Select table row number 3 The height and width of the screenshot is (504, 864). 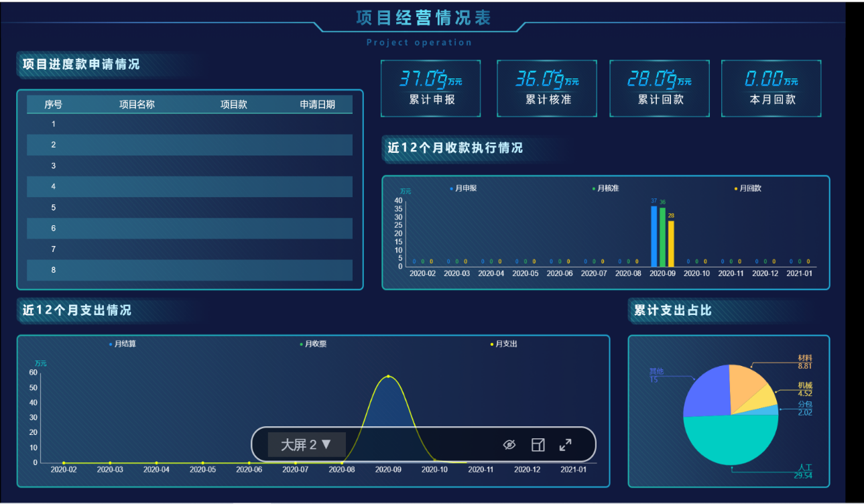(x=190, y=166)
